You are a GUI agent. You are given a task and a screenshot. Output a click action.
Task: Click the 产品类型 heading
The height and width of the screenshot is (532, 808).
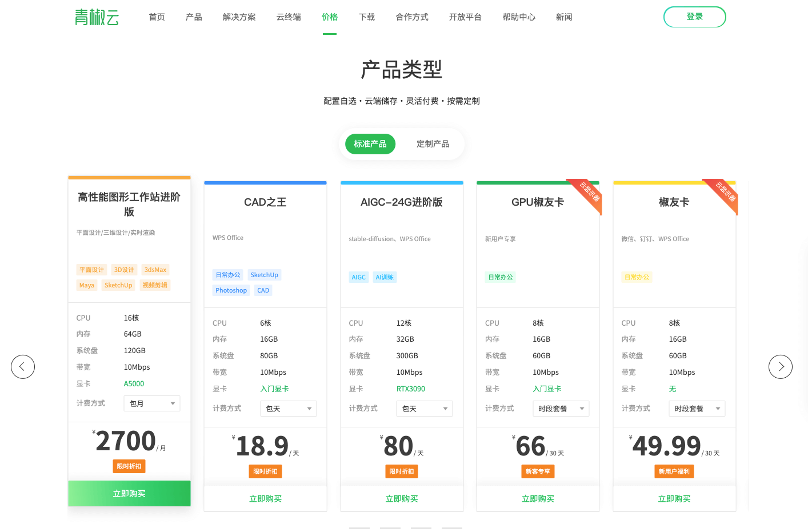402,70
